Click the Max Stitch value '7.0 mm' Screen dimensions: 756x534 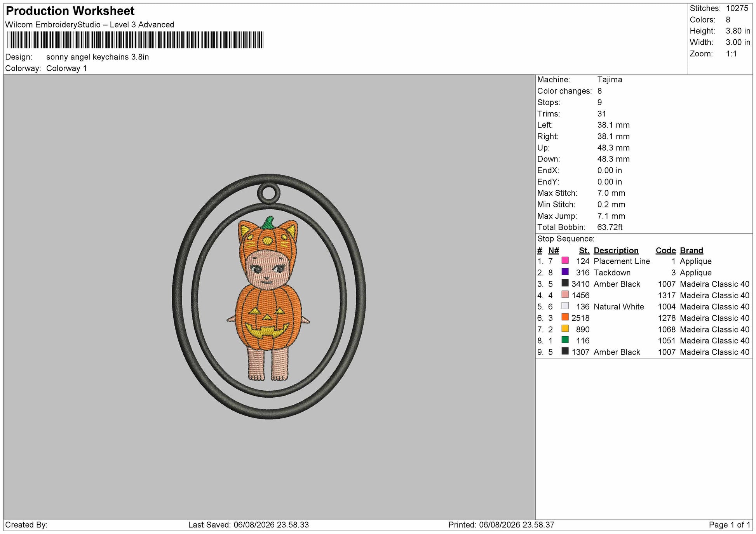point(611,193)
